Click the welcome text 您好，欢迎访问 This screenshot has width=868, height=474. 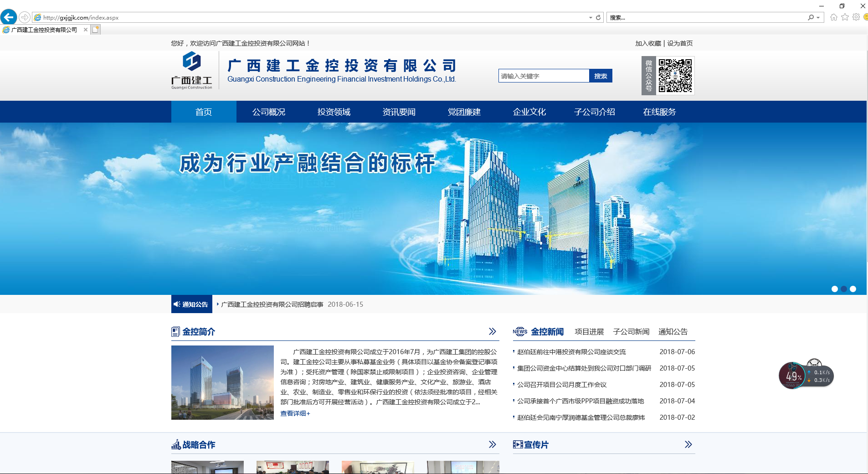click(240, 43)
